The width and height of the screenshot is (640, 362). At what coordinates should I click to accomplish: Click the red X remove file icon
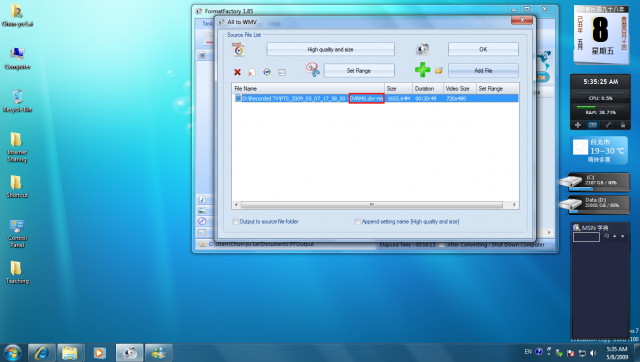coord(237,72)
